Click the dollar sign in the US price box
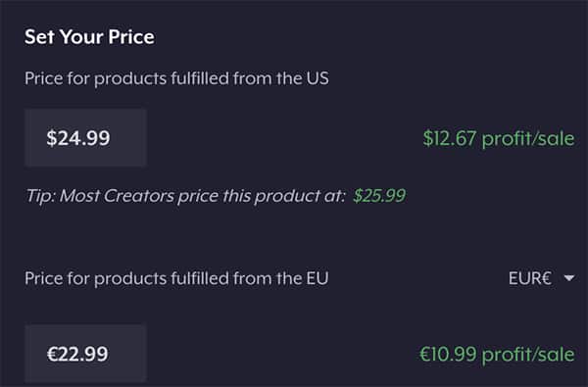This screenshot has height=387, width=588. 52,138
